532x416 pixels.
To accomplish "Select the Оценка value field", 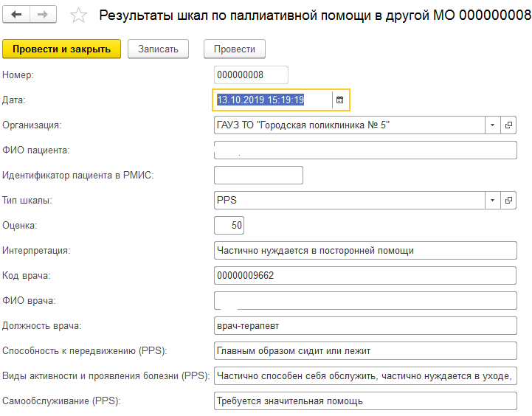I will pyautogui.click(x=229, y=225).
